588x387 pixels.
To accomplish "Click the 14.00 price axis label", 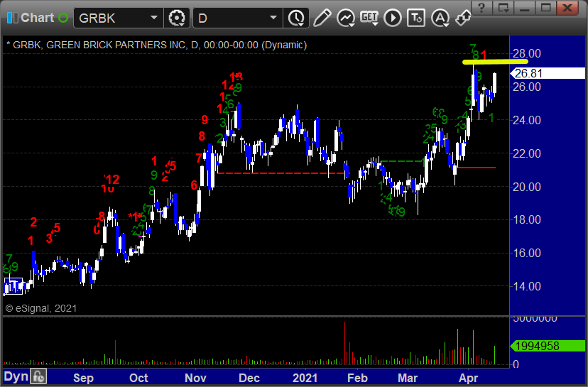I will [x=526, y=286].
